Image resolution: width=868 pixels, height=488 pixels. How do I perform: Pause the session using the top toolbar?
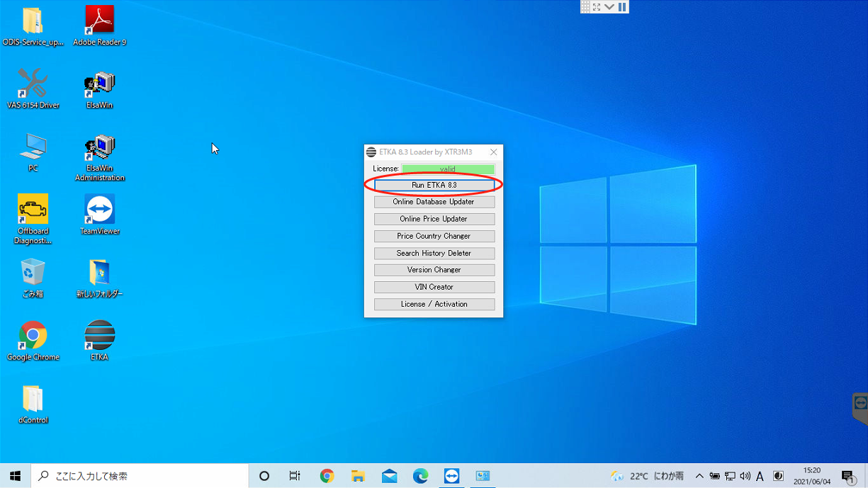(x=622, y=7)
